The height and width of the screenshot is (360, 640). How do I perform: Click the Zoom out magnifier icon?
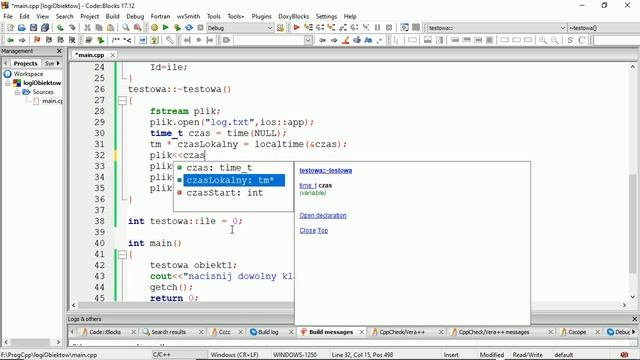coord(554,40)
